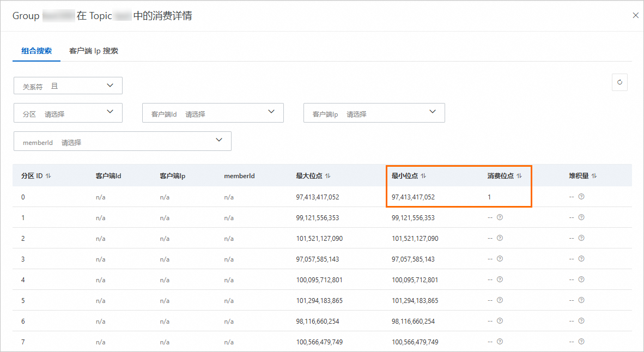
Task: Open the memberId selection dropdown
Action: (x=123, y=141)
